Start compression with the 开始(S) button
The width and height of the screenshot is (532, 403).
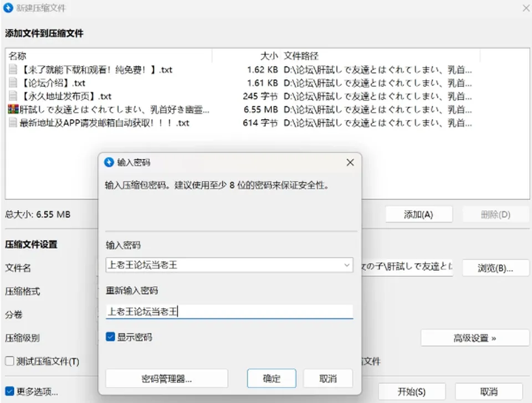coord(412,392)
